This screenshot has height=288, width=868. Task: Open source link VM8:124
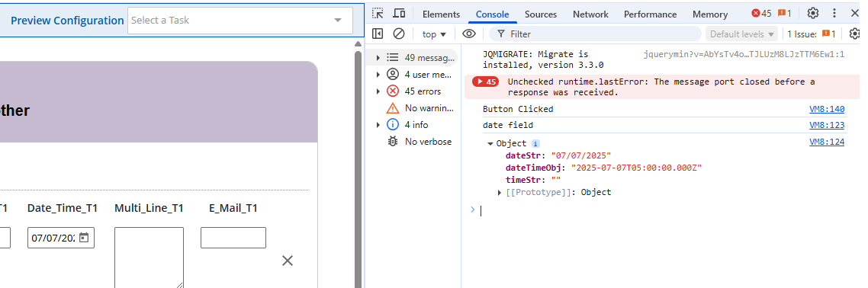pyautogui.click(x=827, y=142)
